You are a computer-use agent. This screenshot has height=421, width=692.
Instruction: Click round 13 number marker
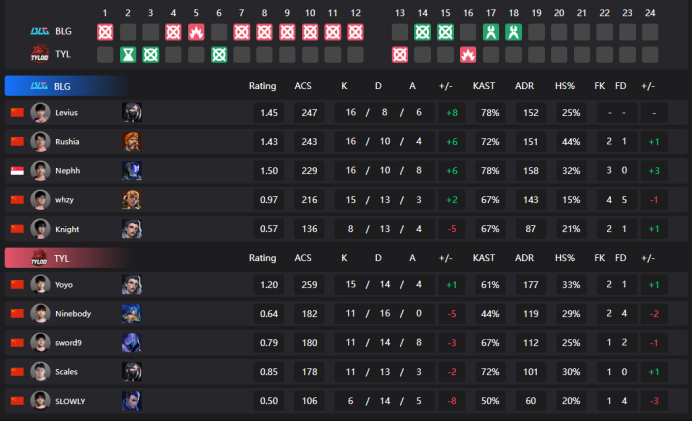click(400, 13)
